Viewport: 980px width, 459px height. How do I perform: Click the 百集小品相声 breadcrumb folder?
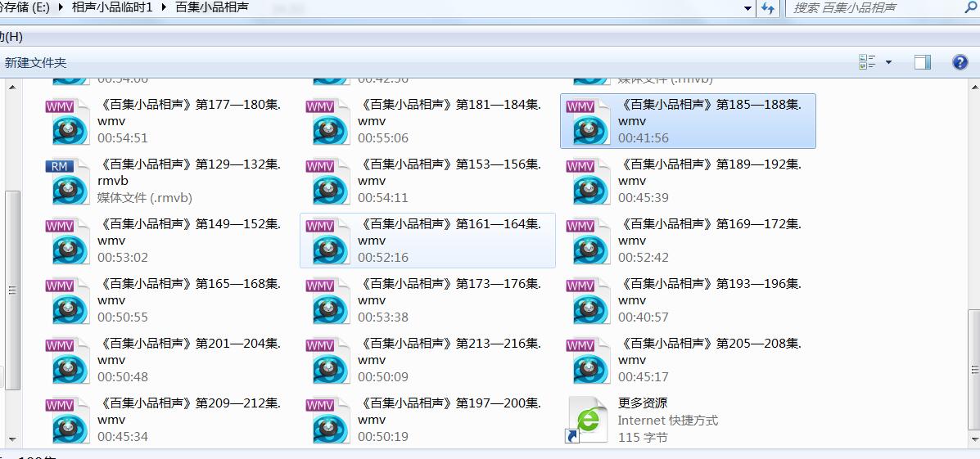pos(212,7)
